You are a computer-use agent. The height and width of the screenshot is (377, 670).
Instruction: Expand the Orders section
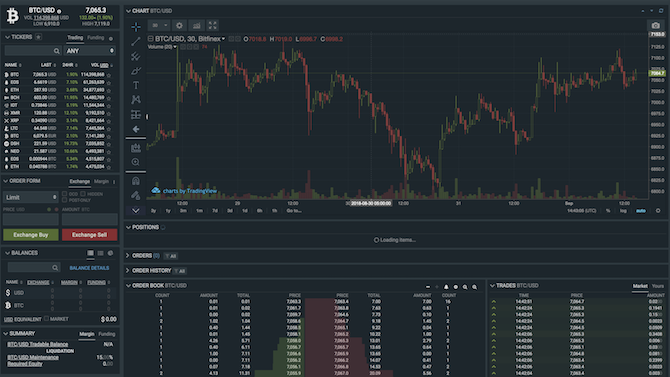pos(128,256)
